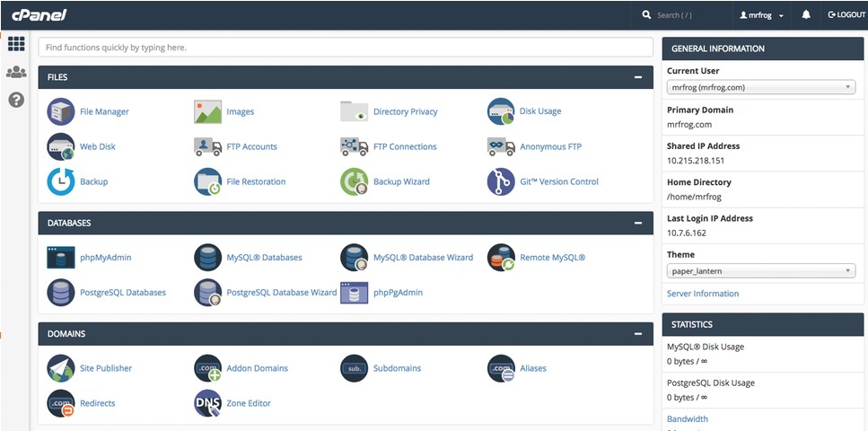
Task: Click the Remote MySQL icon
Action: click(x=501, y=258)
